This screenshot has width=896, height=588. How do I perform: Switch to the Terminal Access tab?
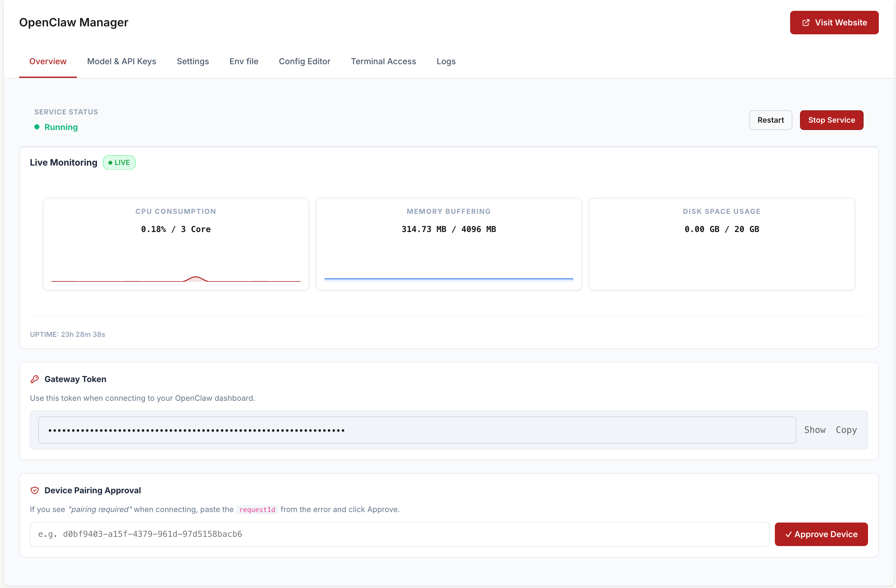click(383, 61)
